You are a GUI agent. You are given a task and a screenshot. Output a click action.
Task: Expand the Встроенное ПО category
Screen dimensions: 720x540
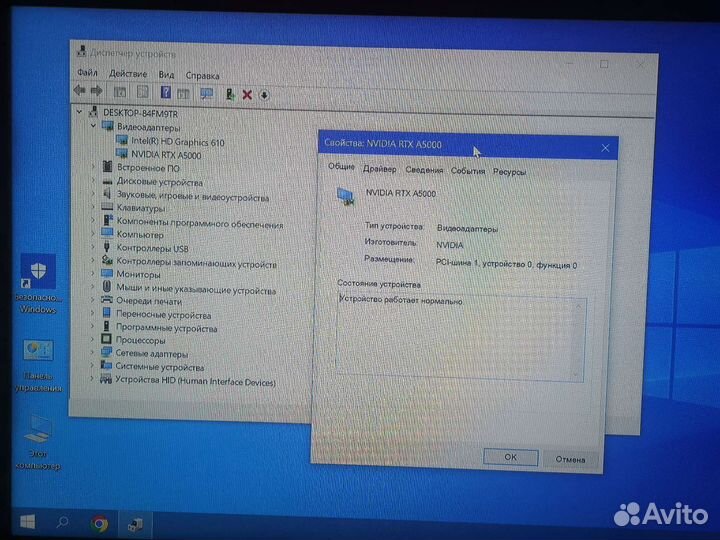[x=93, y=166]
